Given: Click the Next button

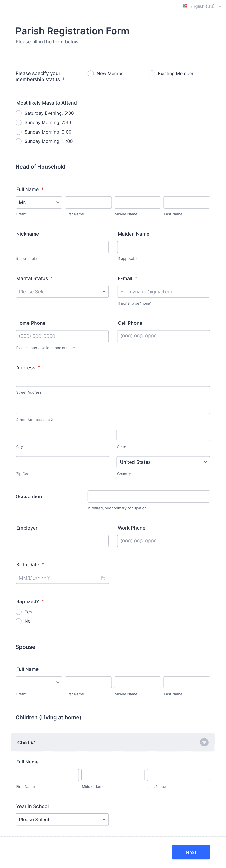Looking at the screenshot, I should coord(191,852).
